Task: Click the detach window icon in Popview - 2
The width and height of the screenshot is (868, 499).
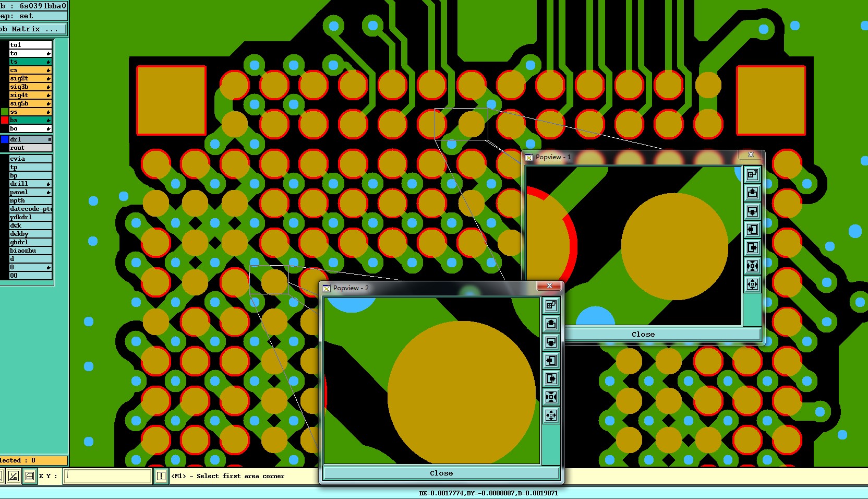Action: tap(551, 305)
